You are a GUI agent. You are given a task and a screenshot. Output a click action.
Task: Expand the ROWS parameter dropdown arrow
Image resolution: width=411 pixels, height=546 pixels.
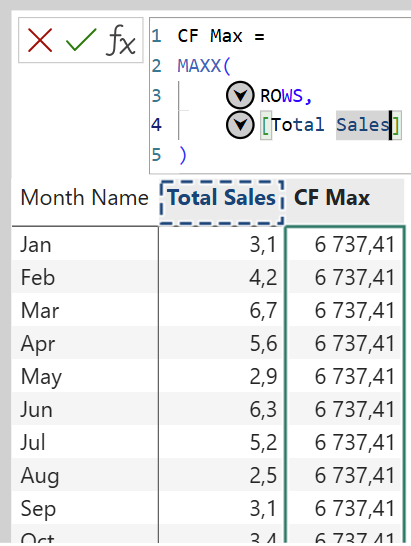coord(240,95)
